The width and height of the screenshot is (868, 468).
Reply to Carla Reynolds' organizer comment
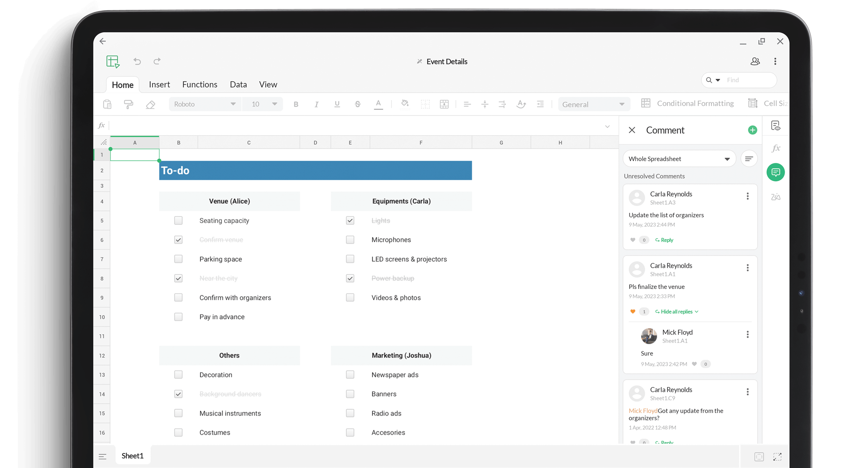664,240
